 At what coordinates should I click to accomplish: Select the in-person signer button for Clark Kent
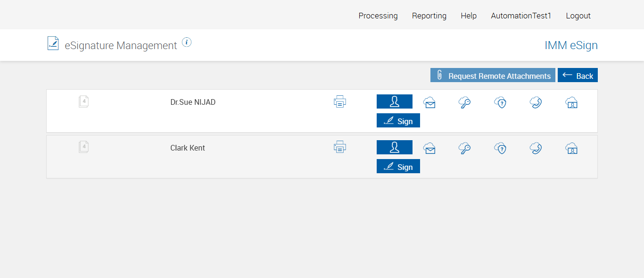coord(395,147)
